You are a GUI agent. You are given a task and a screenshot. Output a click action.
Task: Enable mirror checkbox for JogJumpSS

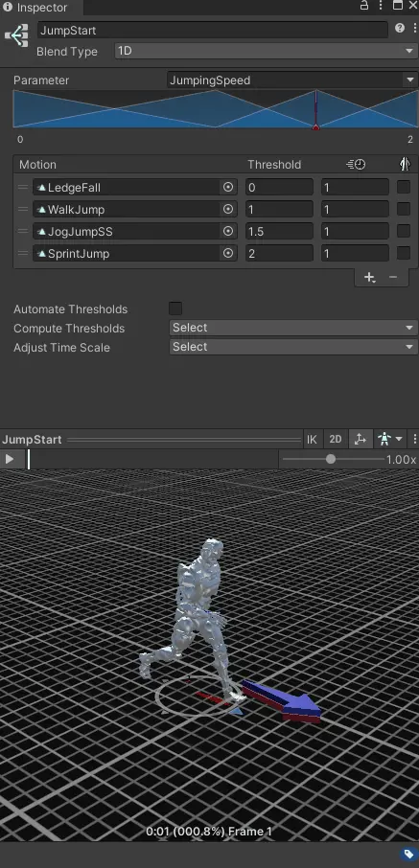tap(404, 231)
